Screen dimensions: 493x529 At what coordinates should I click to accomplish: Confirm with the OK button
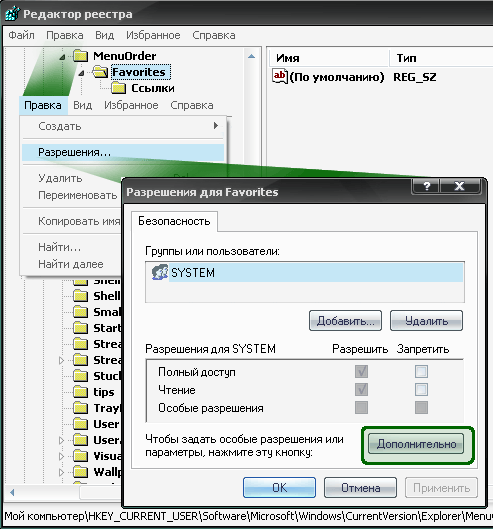coord(279,488)
